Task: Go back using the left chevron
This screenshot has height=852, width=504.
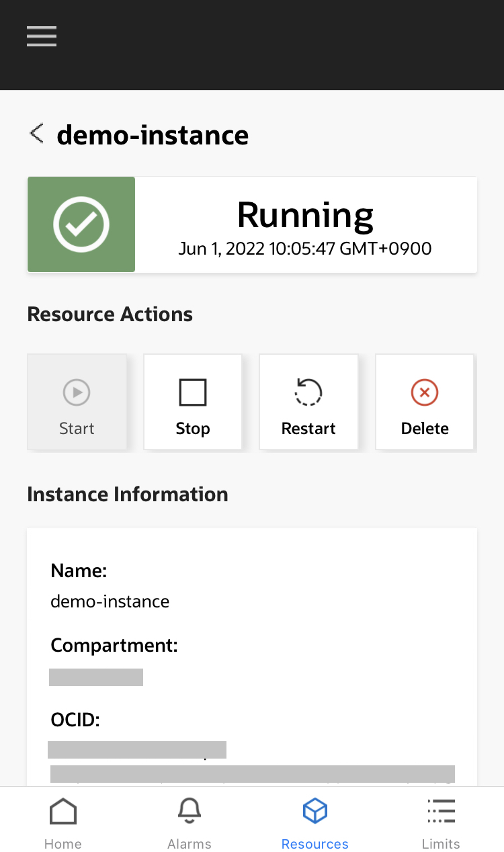Action: pos(36,134)
